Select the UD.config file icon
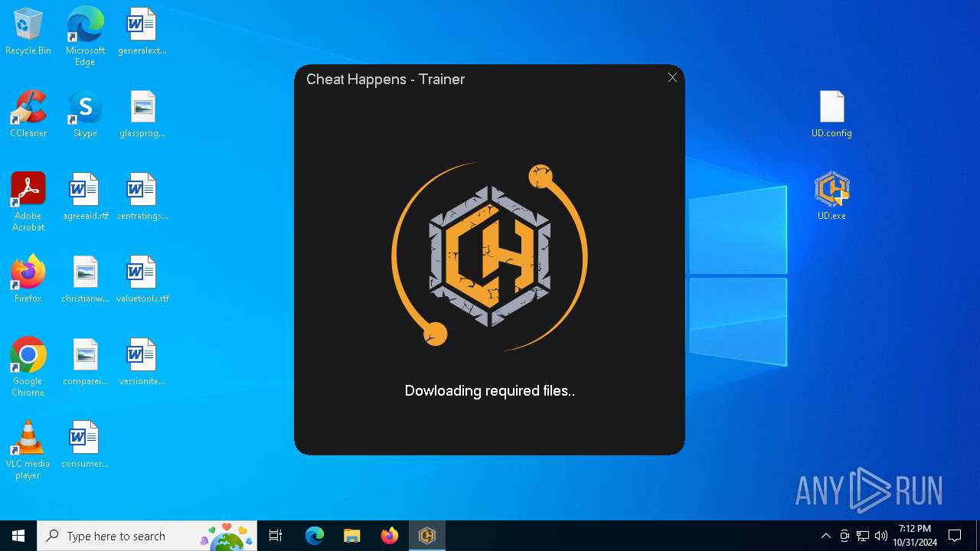Viewport: 980px width, 551px height. click(831, 115)
